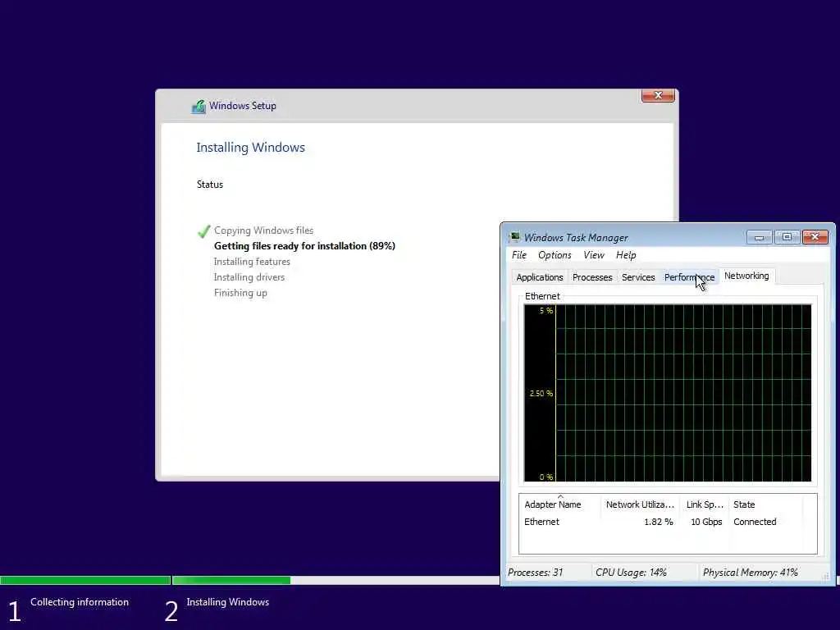Click the green checkmark beside Copying Windows files
The image size is (840, 630).
tap(203, 231)
